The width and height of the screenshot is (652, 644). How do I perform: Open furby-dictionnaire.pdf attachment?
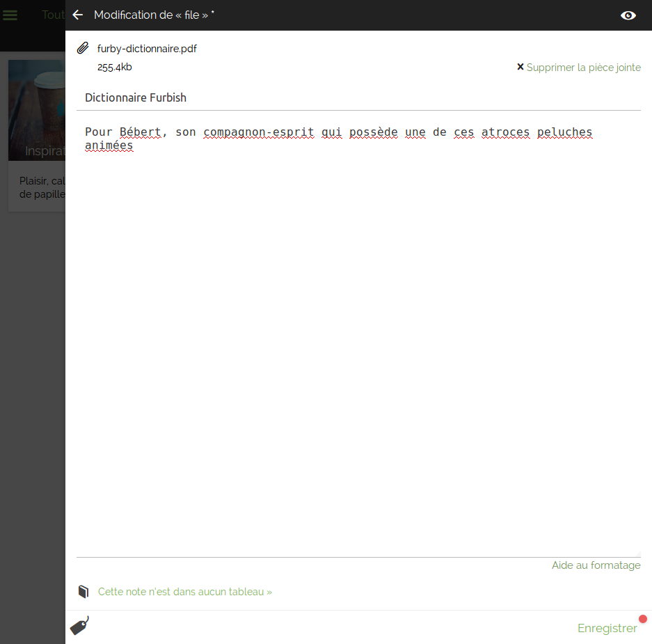click(147, 49)
